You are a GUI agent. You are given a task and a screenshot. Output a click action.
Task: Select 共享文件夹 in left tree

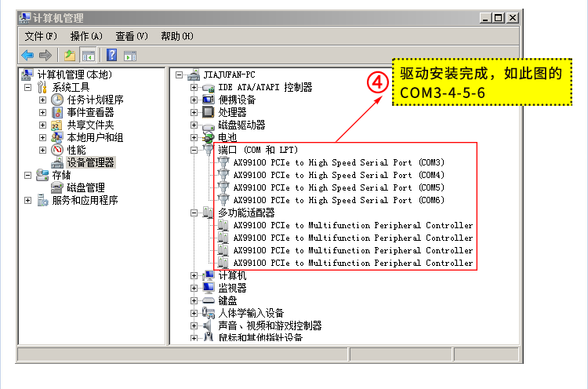pyautogui.click(x=90, y=125)
